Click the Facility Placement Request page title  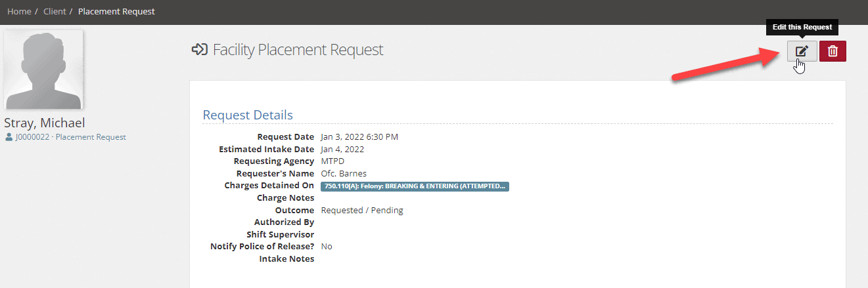click(x=298, y=49)
